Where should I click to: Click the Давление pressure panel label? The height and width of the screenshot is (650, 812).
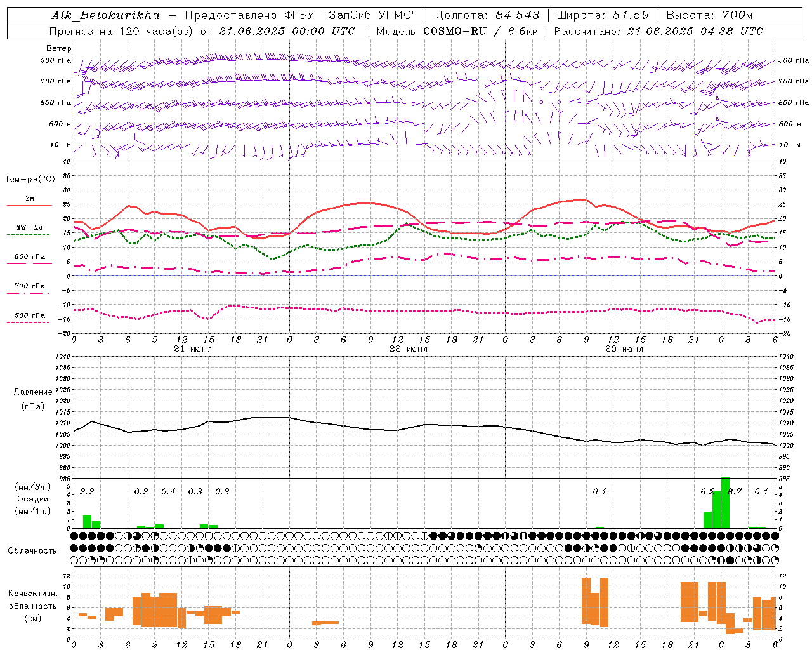[33, 392]
